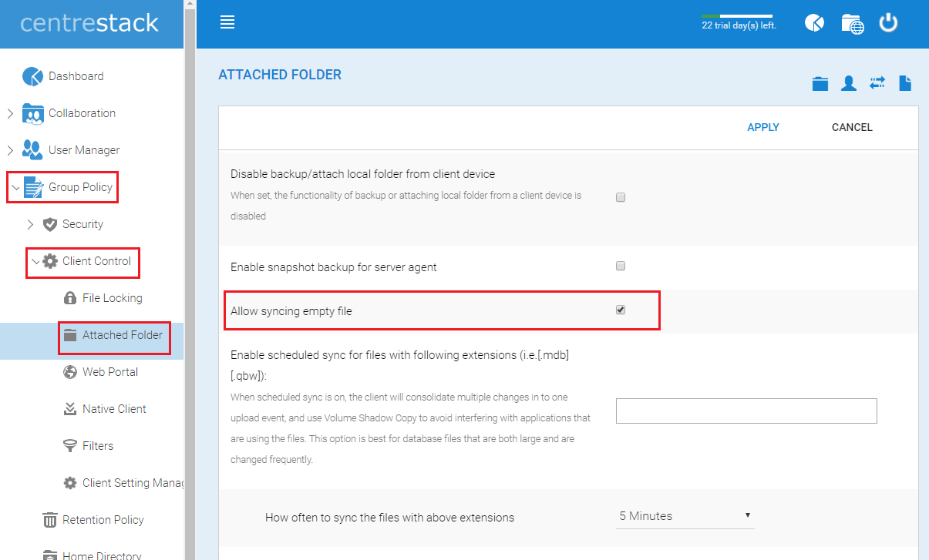929x560 pixels.
Task: Click the Client Setting Manager label
Action: tap(133, 483)
